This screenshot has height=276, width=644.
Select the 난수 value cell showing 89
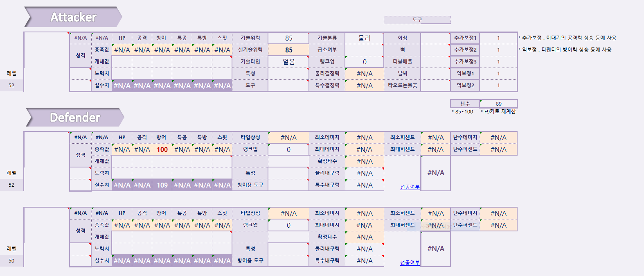(x=498, y=104)
